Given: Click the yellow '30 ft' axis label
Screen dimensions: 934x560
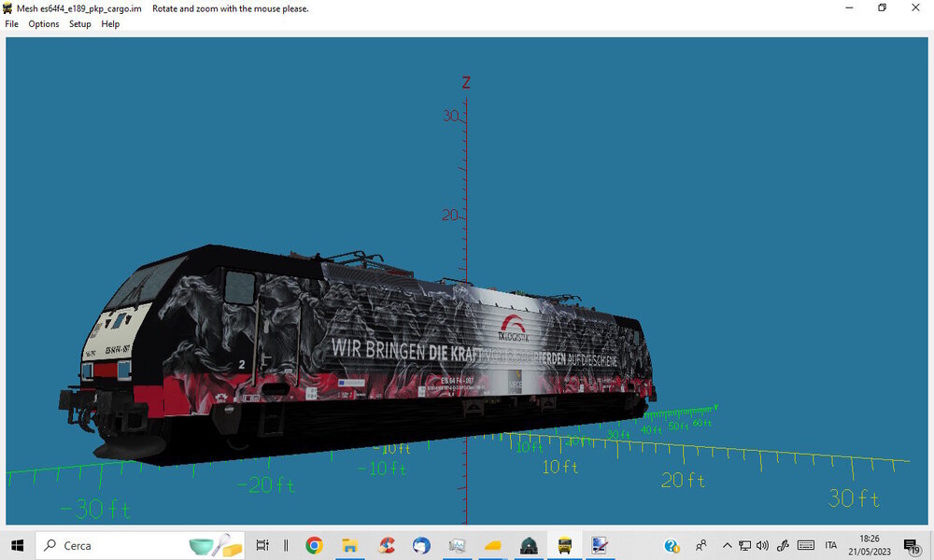Looking at the screenshot, I should [854, 498].
